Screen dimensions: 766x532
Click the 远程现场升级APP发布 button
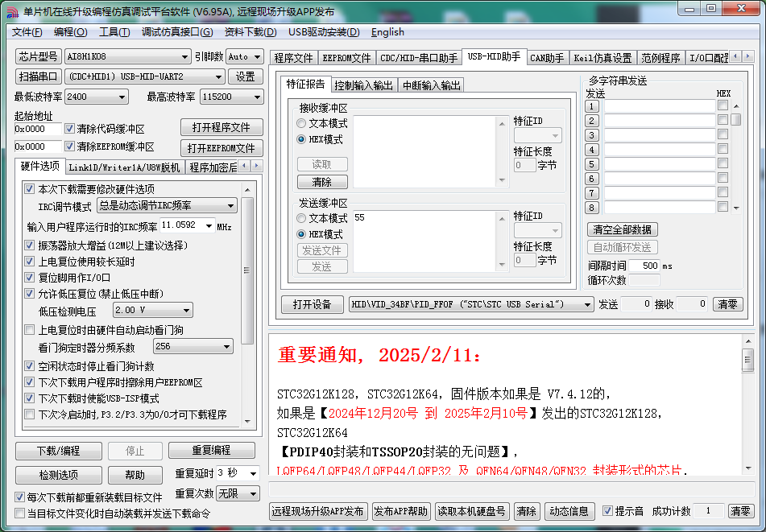click(317, 511)
